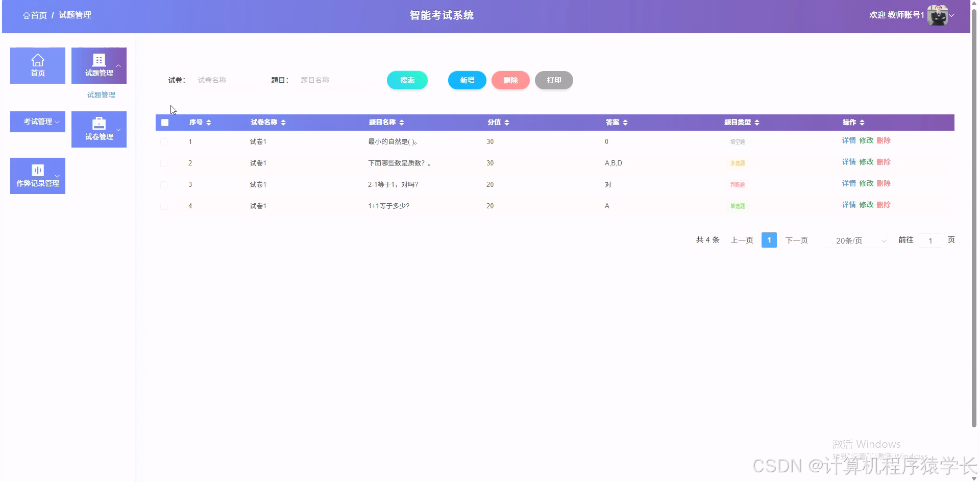Open 试题管理 submenu entry in sidebar

100,94
